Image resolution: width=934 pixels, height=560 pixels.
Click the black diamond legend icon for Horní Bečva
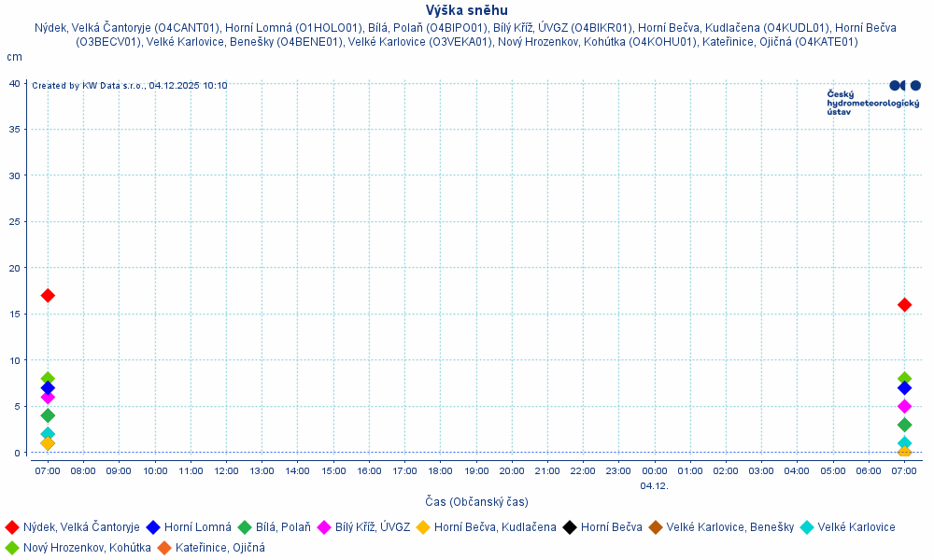click(570, 527)
